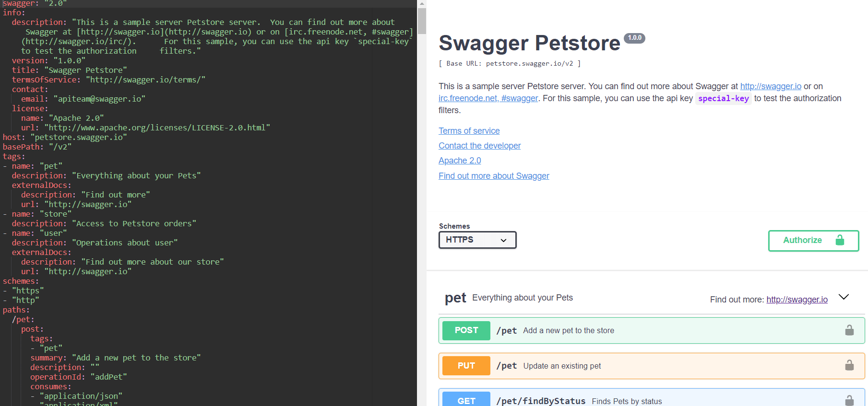Screen dimensions: 868x406
Task: Click the 'basePath: "/v2"' editor line
Action: [37, 147]
